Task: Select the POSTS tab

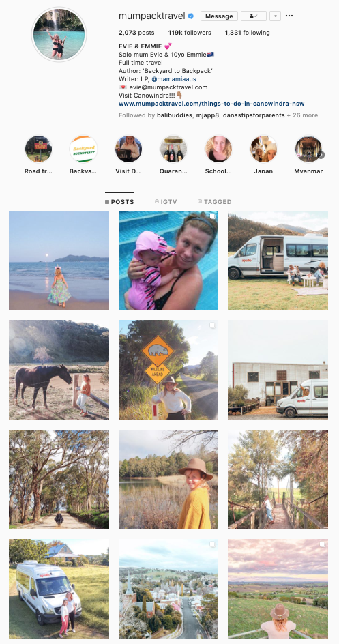Action: click(119, 202)
